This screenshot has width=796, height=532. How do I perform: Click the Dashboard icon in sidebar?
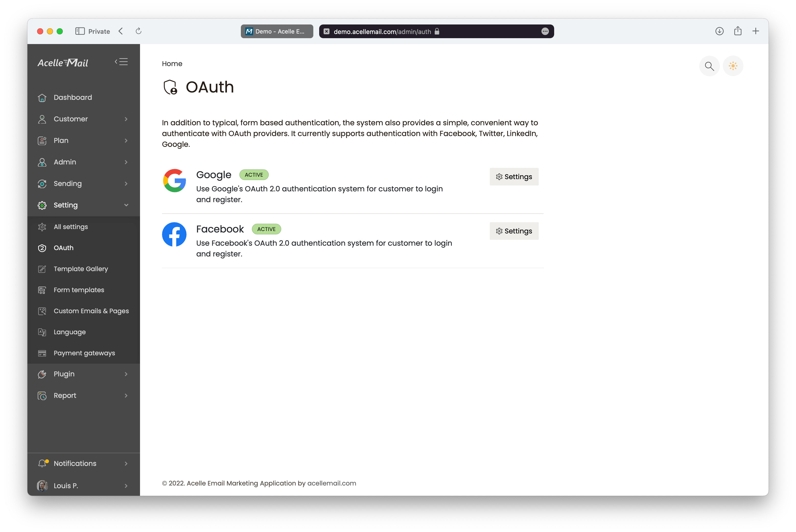[x=42, y=97]
